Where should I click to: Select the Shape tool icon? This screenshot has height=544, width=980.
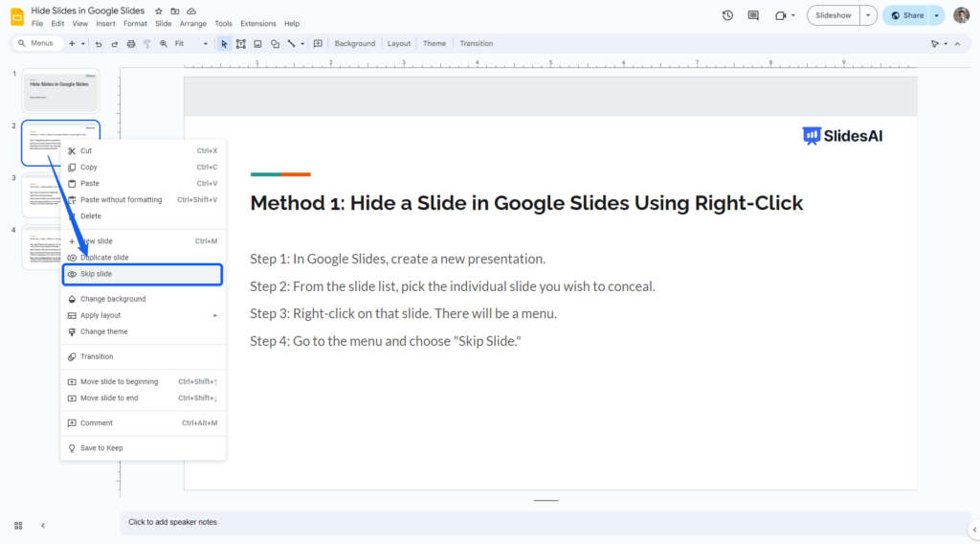[275, 43]
